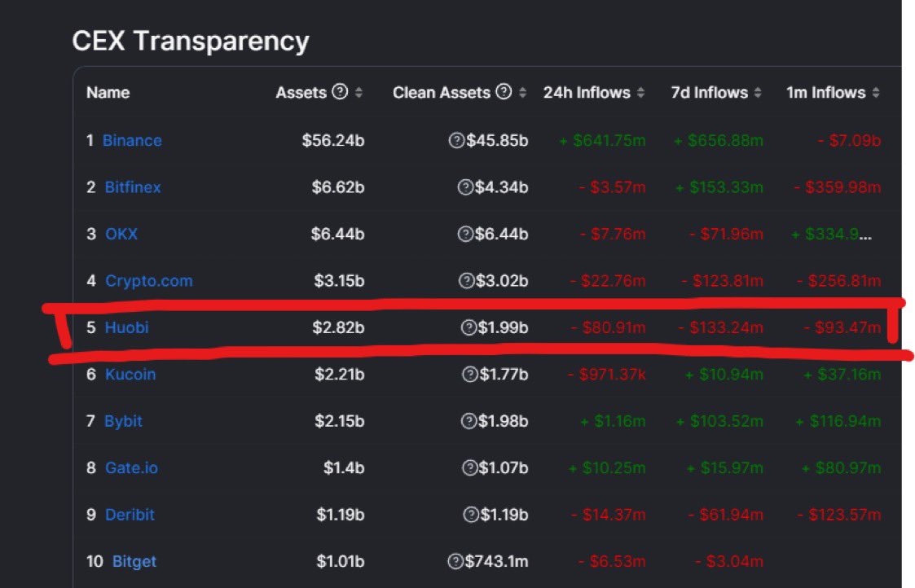Screen dimensions: 915x588
Task: Click the Name column header
Action: (x=108, y=93)
